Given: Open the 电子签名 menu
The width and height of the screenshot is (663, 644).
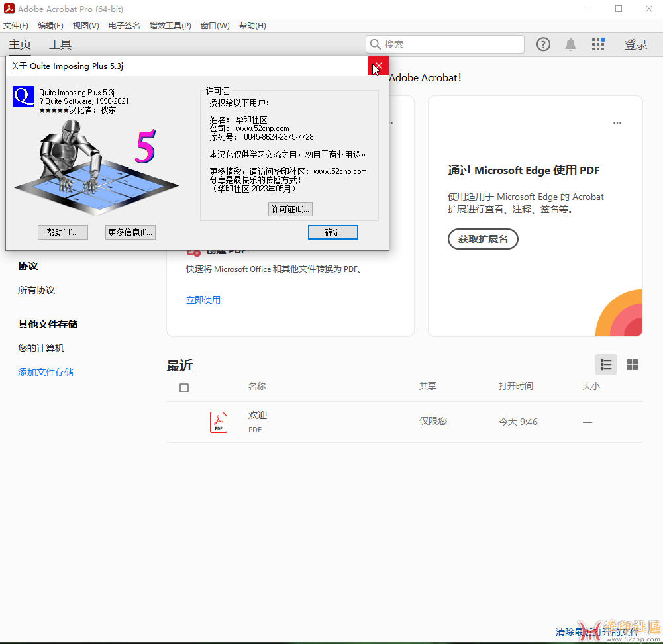Looking at the screenshot, I should [125, 26].
